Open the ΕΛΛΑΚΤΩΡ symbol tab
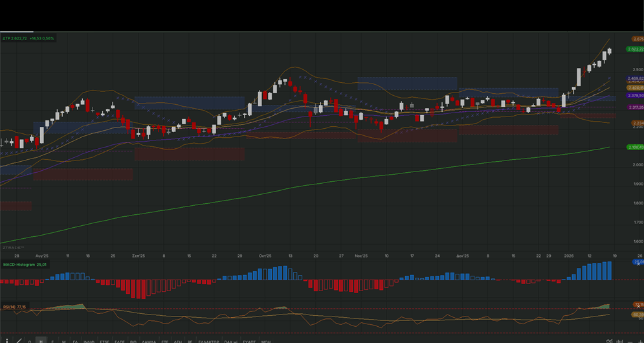The image size is (644, 343). 208,342
